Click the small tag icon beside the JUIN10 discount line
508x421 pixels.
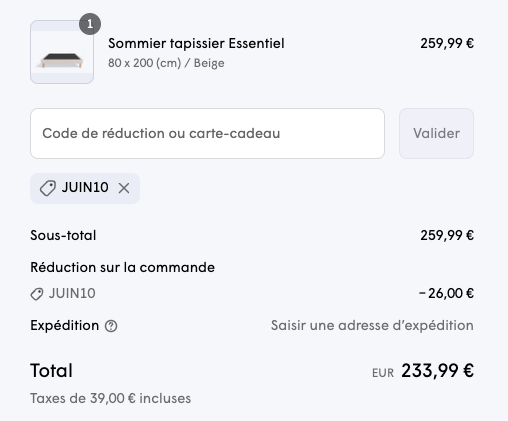click(x=37, y=294)
